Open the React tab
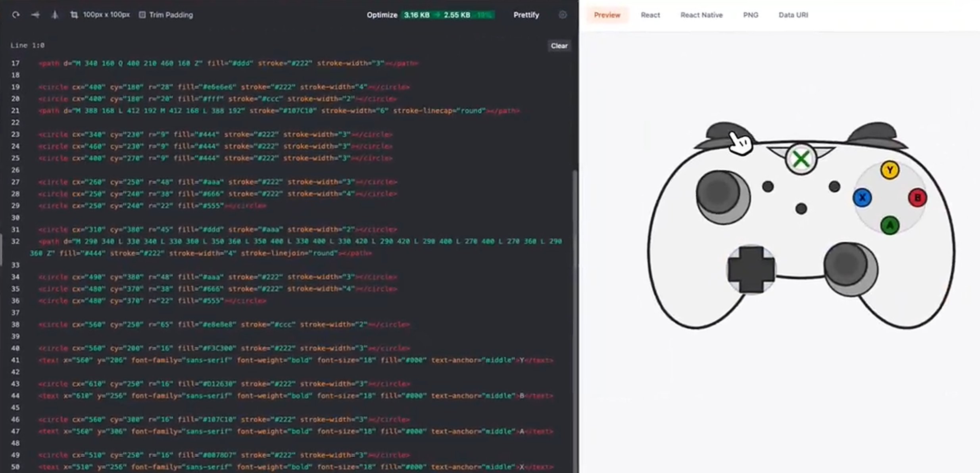Image resolution: width=980 pixels, height=473 pixels. point(650,15)
